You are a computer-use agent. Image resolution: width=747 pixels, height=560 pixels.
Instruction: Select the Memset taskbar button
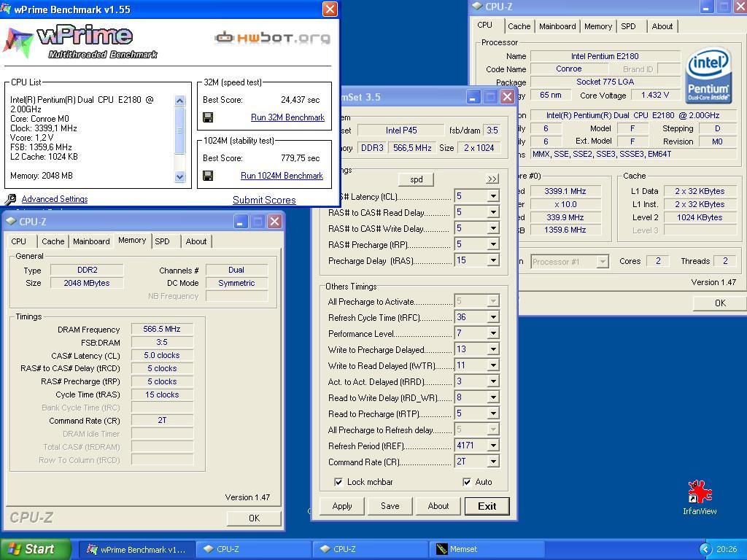[488, 550]
